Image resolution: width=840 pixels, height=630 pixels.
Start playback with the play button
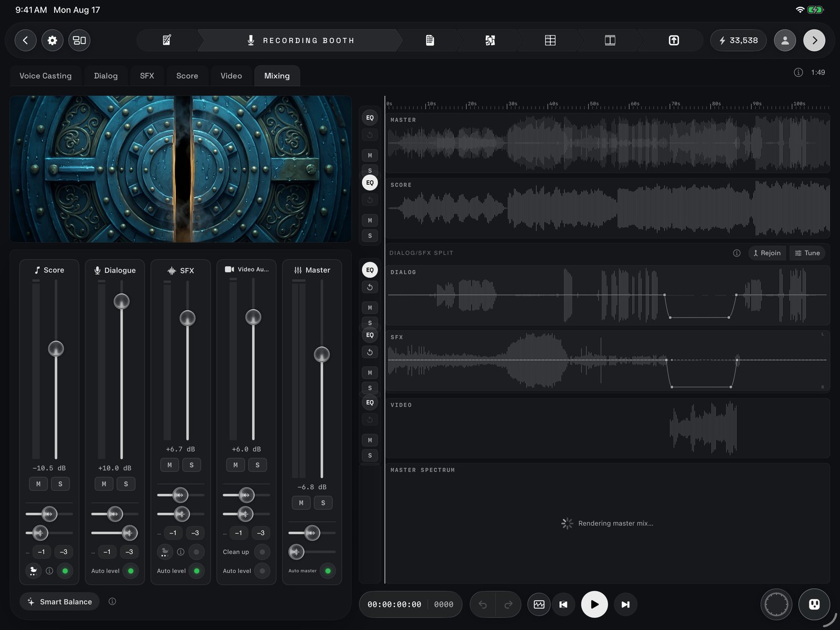click(x=594, y=604)
